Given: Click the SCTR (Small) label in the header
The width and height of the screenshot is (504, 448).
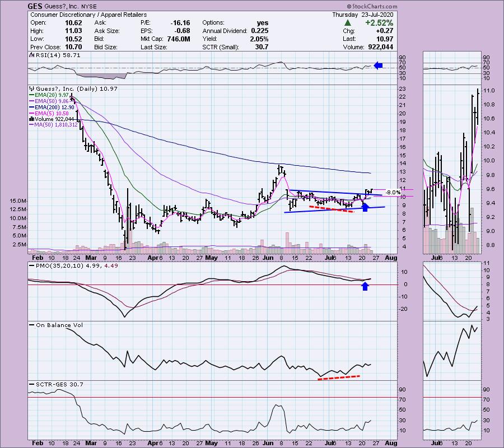Looking at the screenshot, I should tap(221, 47).
